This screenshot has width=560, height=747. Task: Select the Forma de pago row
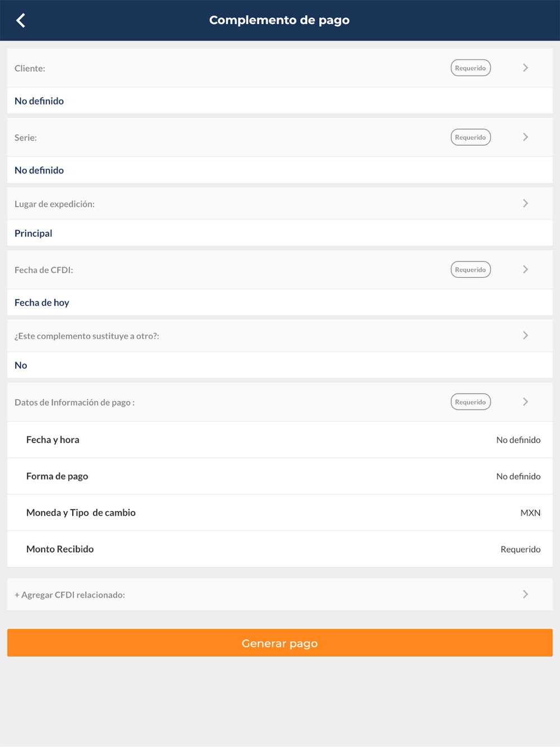[280, 476]
